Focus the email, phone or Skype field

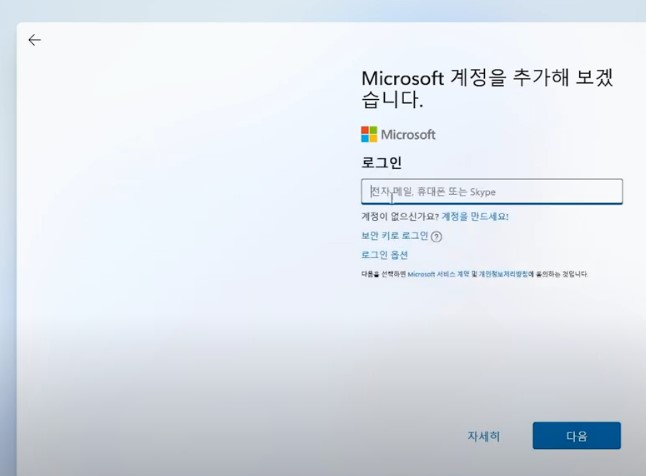click(492, 191)
